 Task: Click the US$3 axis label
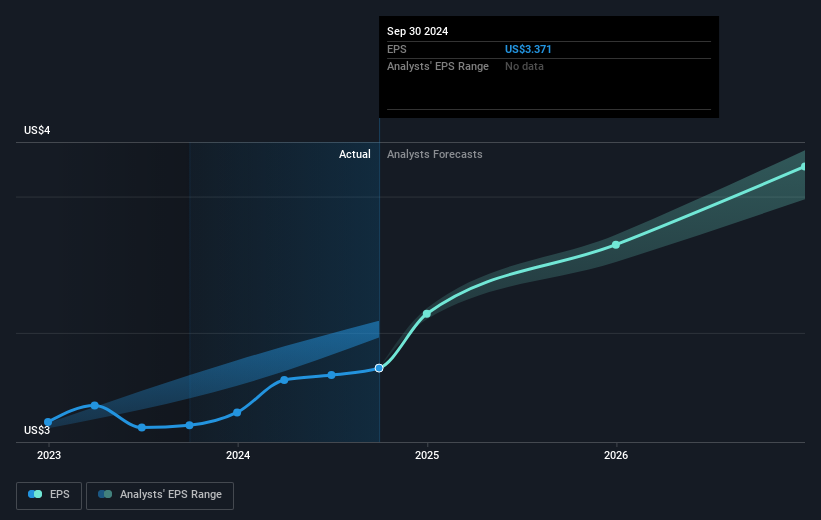37,430
